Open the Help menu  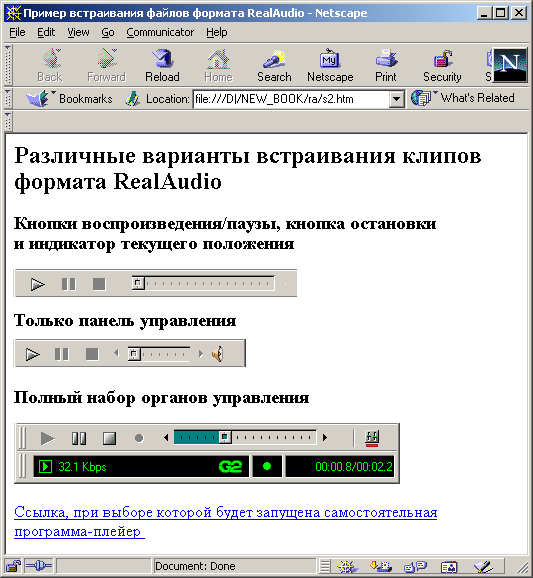[x=217, y=32]
